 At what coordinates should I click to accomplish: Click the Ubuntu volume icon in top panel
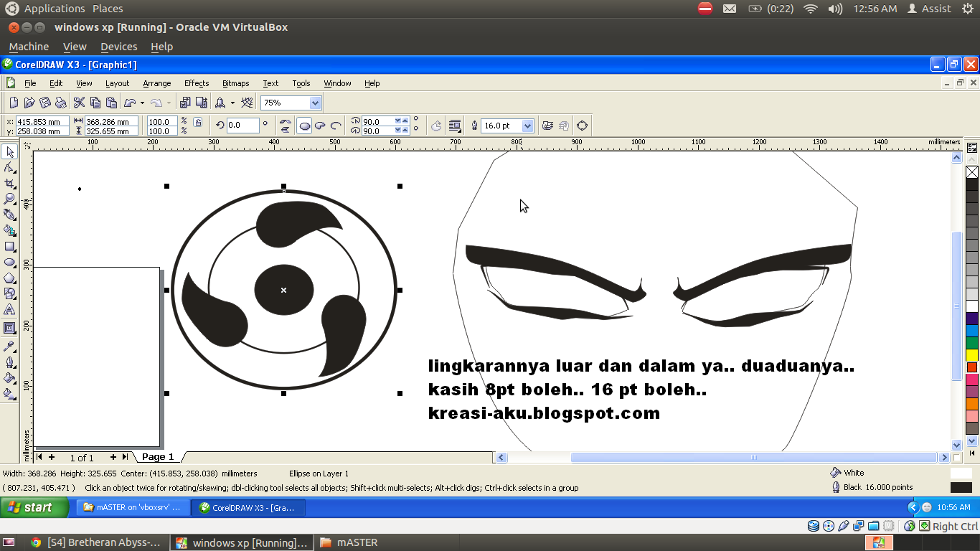click(x=835, y=9)
